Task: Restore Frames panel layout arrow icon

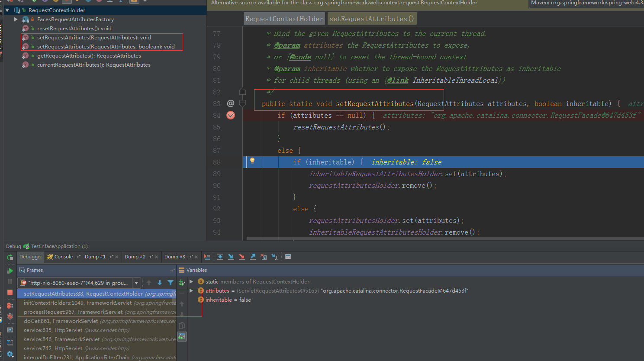Action: 173,270
